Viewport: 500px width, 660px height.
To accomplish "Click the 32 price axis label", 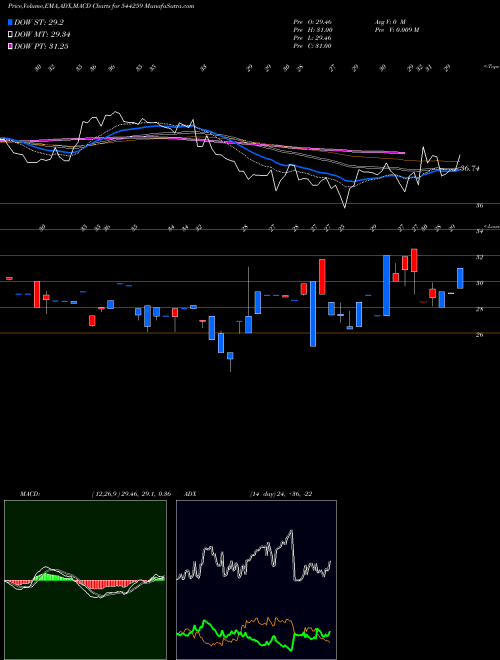I will coord(480,257).
